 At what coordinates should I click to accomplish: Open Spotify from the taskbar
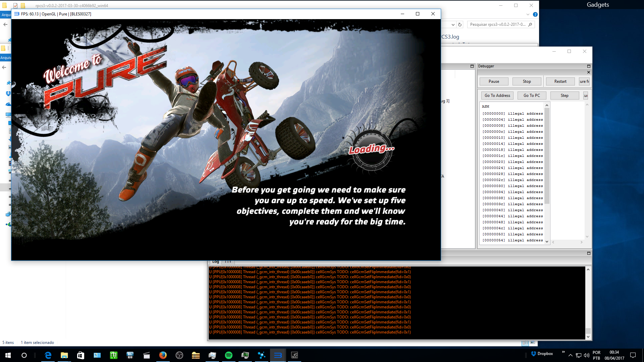[x=229, y=355]
